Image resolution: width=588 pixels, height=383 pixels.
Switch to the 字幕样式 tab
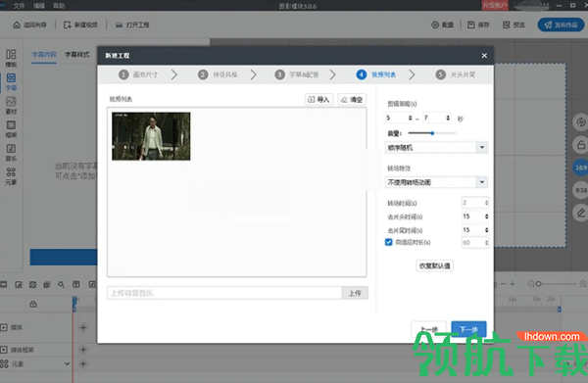(77, 55)
